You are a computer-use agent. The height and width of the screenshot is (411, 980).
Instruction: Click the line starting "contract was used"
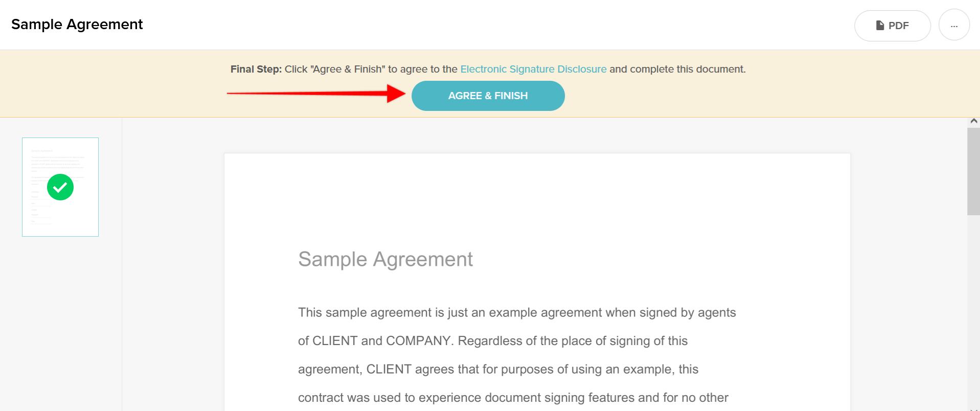(x=513, y=398)
